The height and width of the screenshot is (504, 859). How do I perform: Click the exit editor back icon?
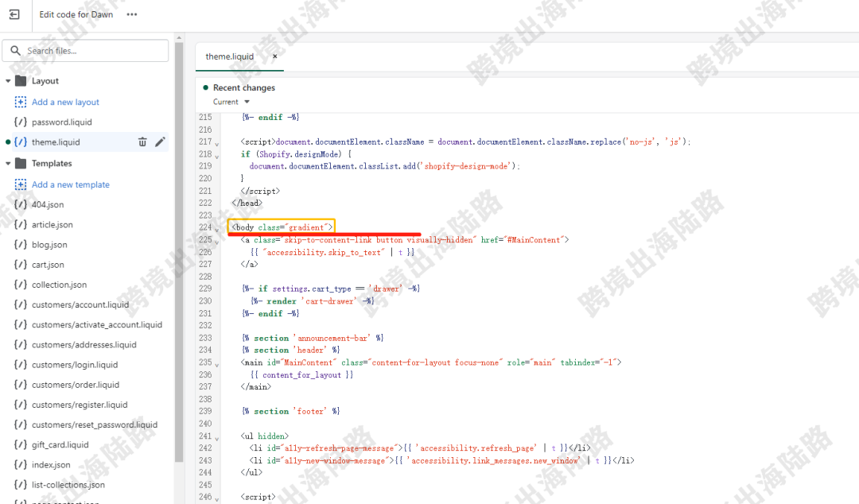click(15, 14)
